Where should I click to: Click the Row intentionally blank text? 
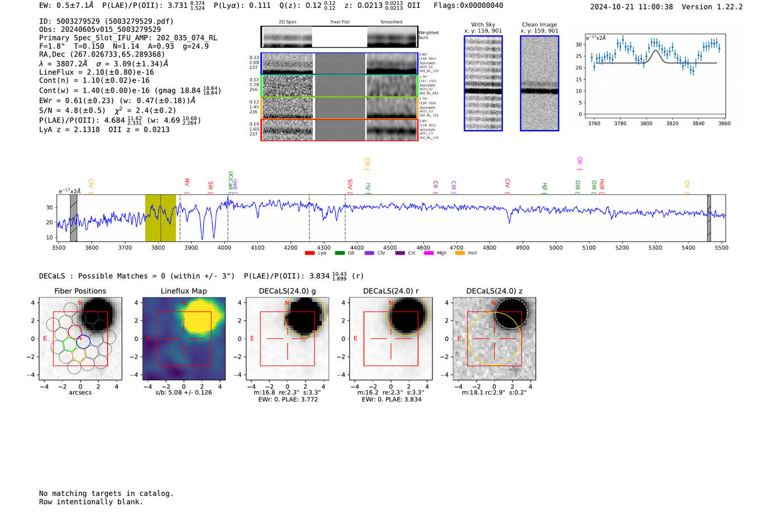[x=91, y=502]
